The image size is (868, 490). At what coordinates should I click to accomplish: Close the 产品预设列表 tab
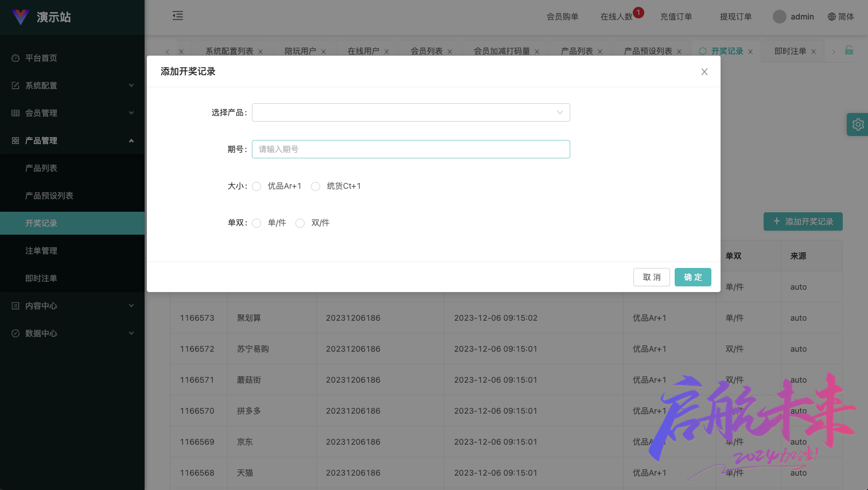click(x=679, y=52)
